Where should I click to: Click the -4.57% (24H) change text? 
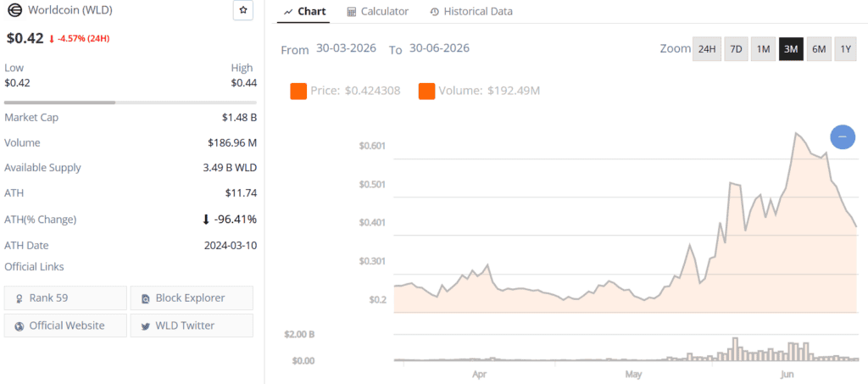click(83, 39)
